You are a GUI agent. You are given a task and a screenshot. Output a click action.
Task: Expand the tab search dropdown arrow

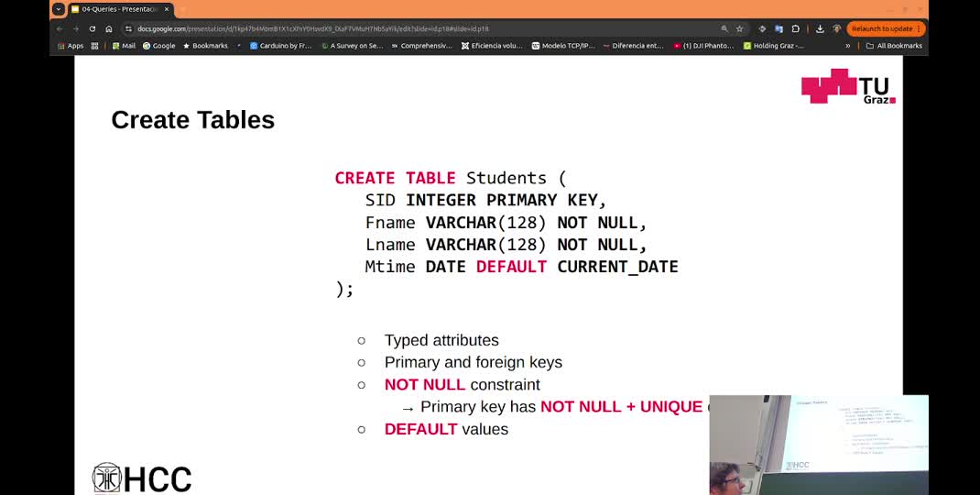tap(59, 9)
